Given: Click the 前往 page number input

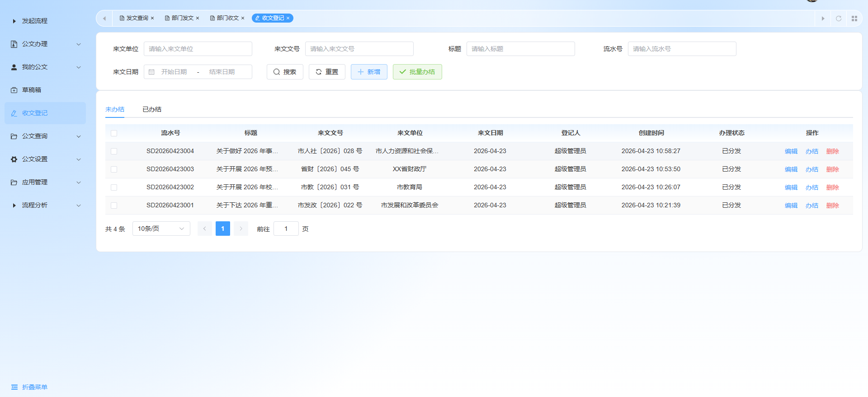Looking at the screenshot, I should click(286, 229).
